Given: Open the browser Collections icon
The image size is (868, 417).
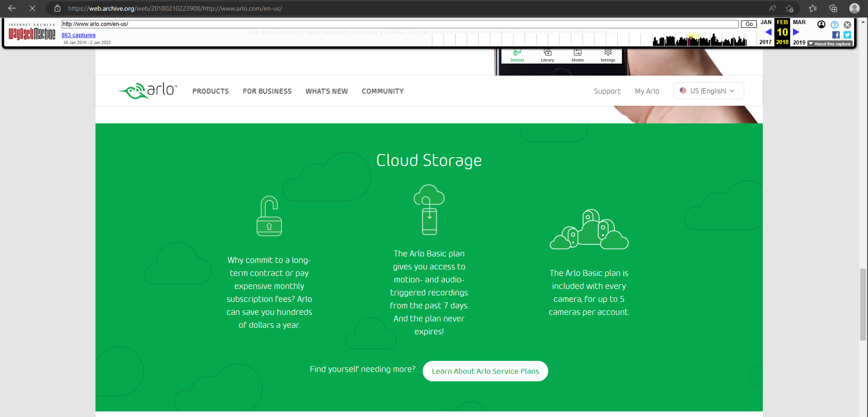Looking at the screenshot, I should (833, 8).
